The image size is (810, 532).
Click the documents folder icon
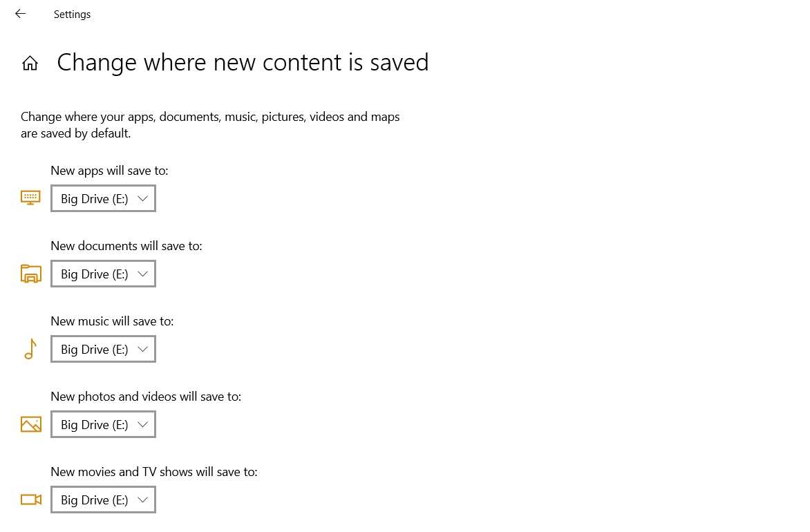[x=30, y=274]
